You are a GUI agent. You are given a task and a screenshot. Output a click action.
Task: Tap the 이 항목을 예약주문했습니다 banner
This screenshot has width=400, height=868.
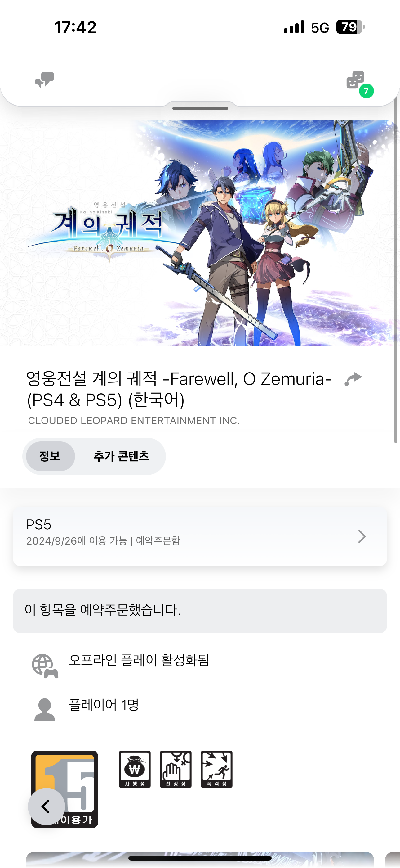pyautogui.click(x=200, y=611)
